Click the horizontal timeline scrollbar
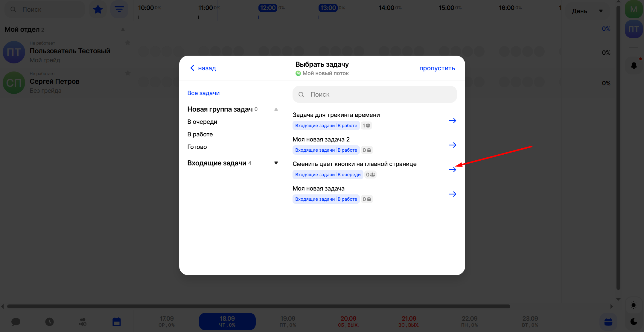The width and height of the screenshot is (644, 332). [258, 306]
